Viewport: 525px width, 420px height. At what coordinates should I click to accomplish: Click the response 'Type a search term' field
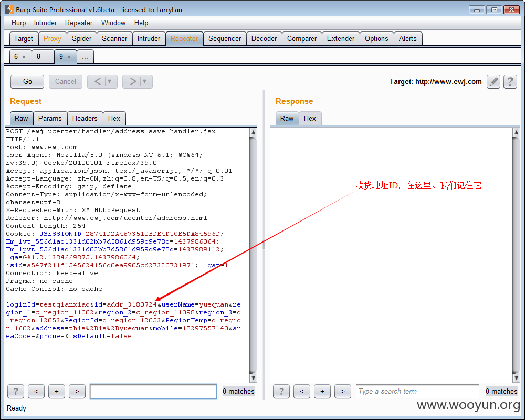coord(417,391)
